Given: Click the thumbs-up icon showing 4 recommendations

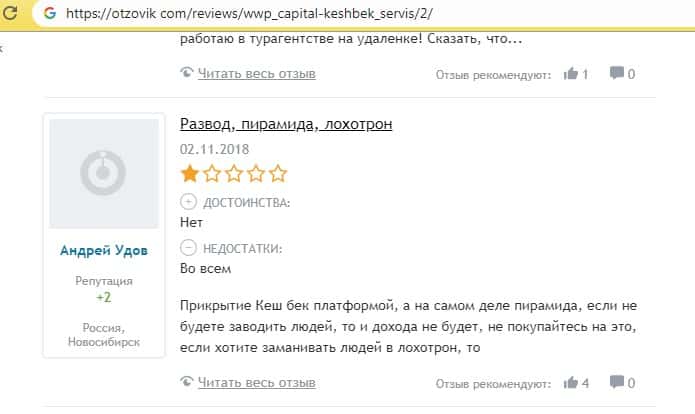Looking at the screenshot, I should (x=571, y=383).
